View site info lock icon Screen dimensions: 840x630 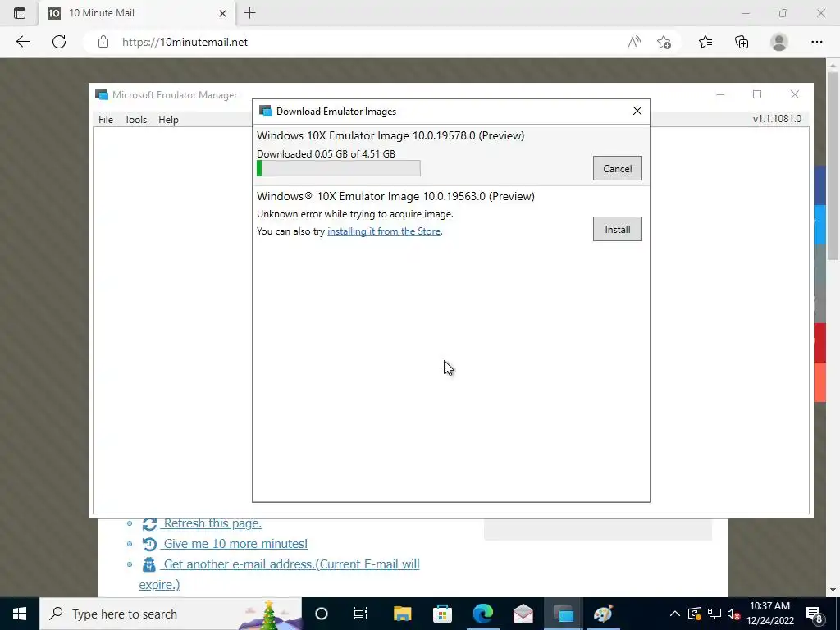103,42
